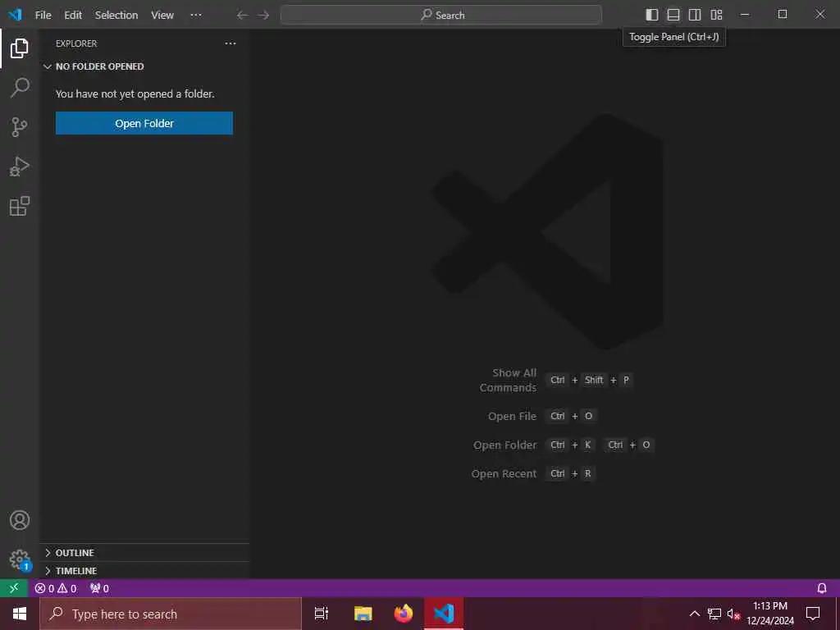Open the Source Control view
Screen dimensions: 840x630
tap(20, 127)
